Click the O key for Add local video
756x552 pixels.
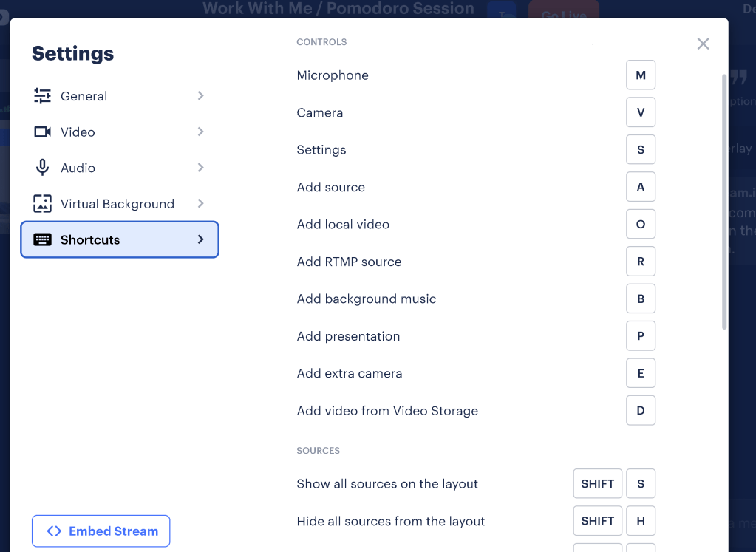640,224
